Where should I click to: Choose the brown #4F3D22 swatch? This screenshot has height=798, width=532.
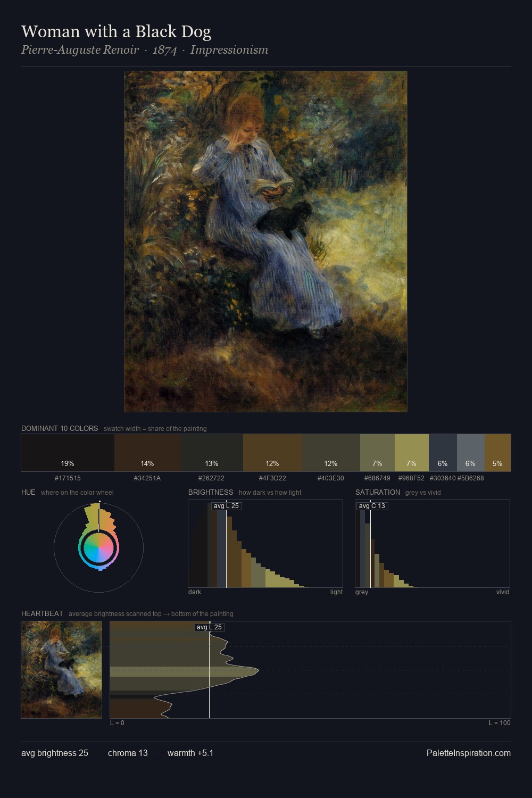[272, 453]
